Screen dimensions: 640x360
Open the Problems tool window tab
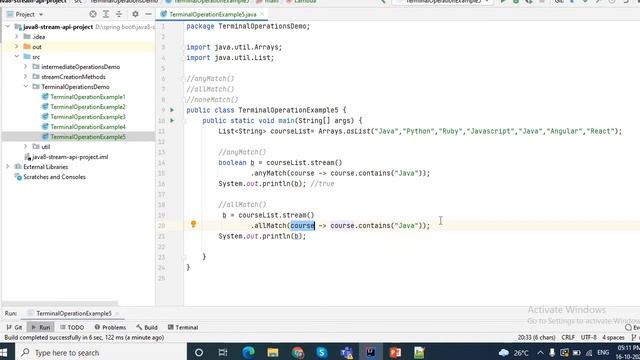110,327
